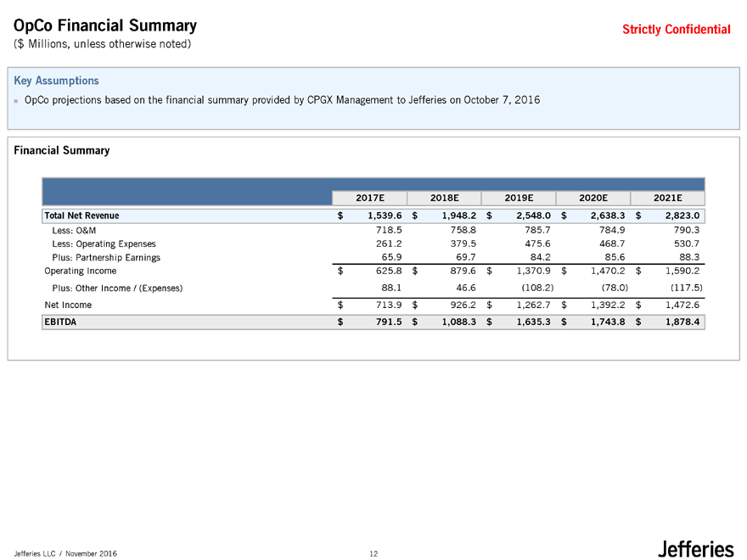Image resolution: width=747 pixels, height=560 pixels.
Task: Click the 2020E column header
Action: [x=593, y=198]
